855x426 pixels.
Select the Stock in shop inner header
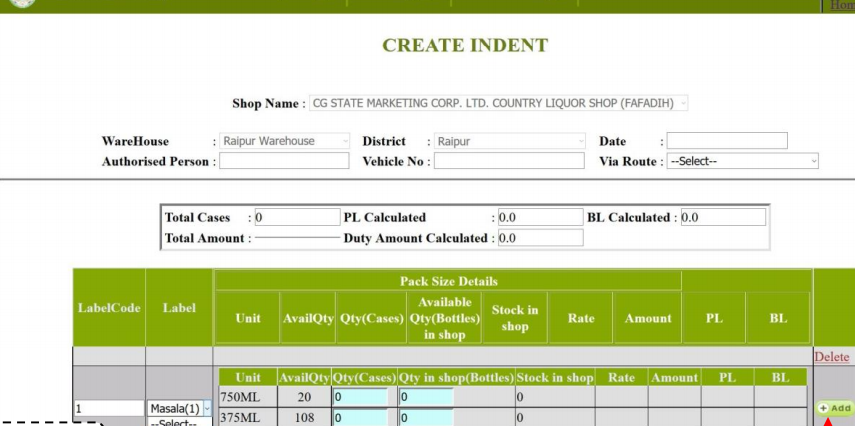coord(555,377)
